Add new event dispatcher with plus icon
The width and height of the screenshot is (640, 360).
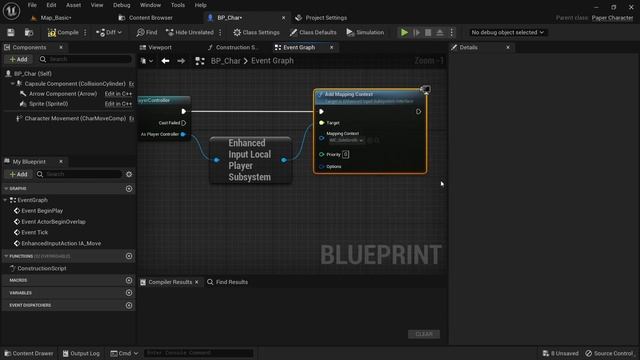coord(129,305)
